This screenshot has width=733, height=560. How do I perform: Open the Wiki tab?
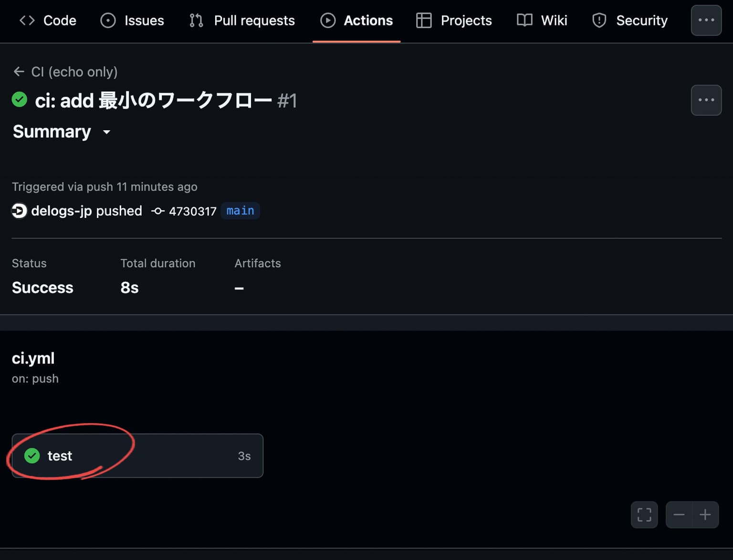(542, 21)
